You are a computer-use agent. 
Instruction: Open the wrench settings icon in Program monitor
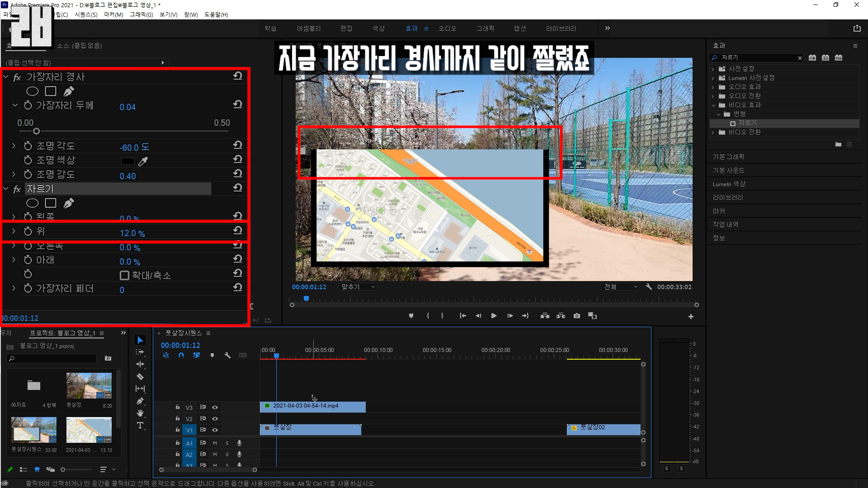[649, 287]
